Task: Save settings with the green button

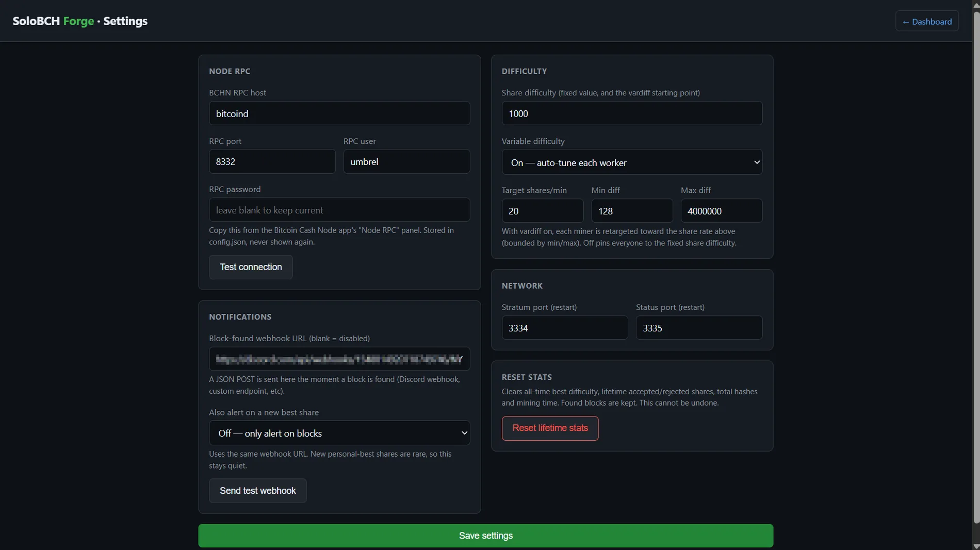Action: click(x=485, y=536)
